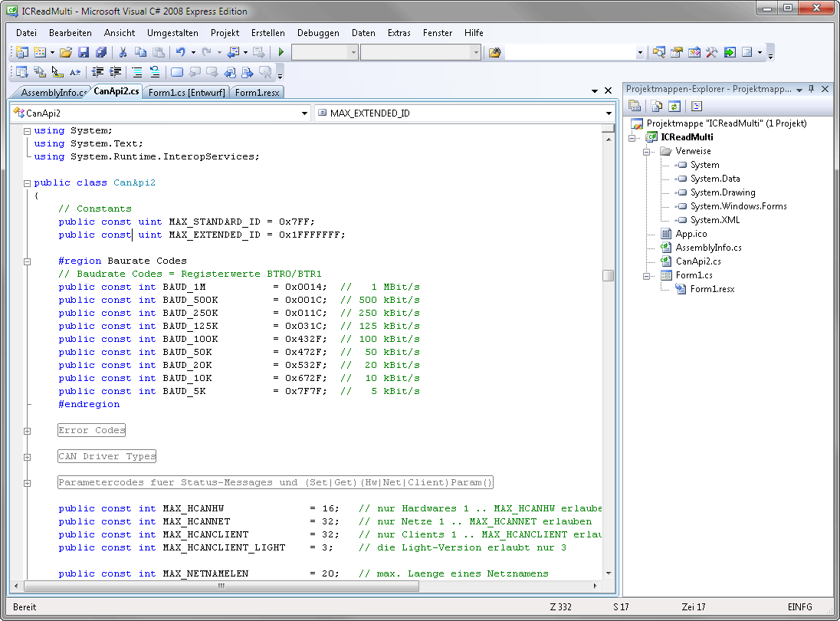
Task: Comment out the selected lines
Action: [x=136, y=72]
